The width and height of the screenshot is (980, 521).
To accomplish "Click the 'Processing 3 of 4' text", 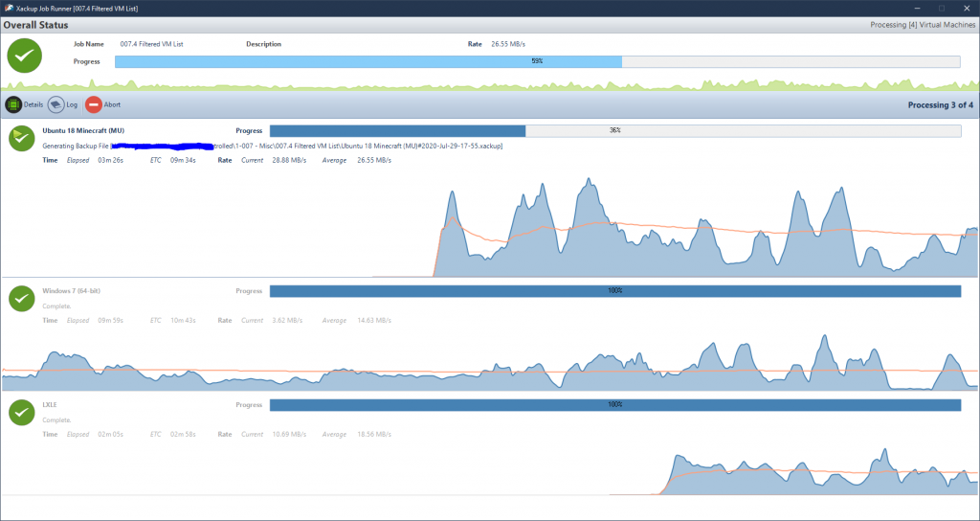I will tap(940, 105).
